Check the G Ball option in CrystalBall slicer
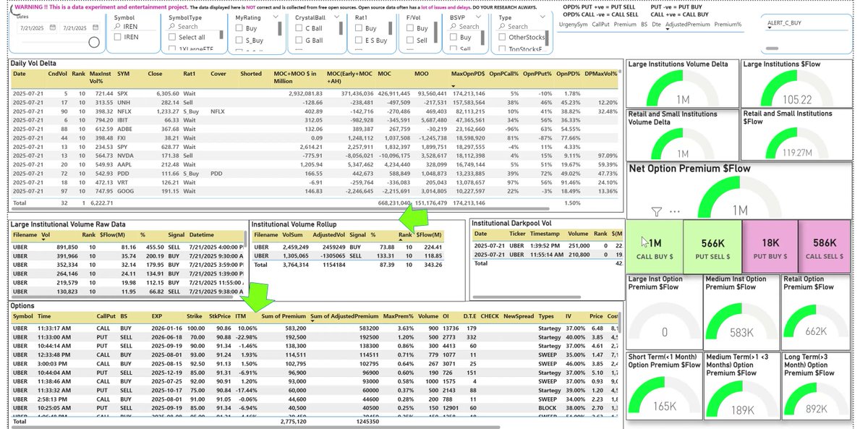This screenshot has width=868, height=429. (299, 40)
